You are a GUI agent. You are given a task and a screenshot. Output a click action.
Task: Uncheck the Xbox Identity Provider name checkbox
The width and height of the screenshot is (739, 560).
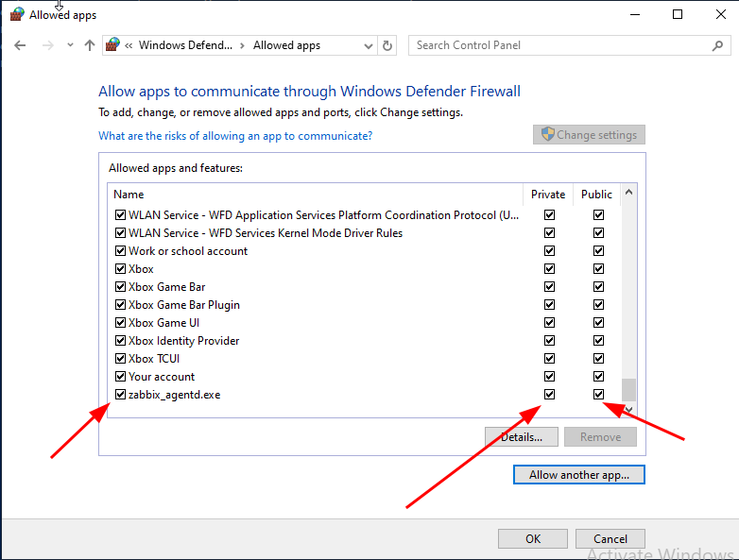(x=120, y=341)
